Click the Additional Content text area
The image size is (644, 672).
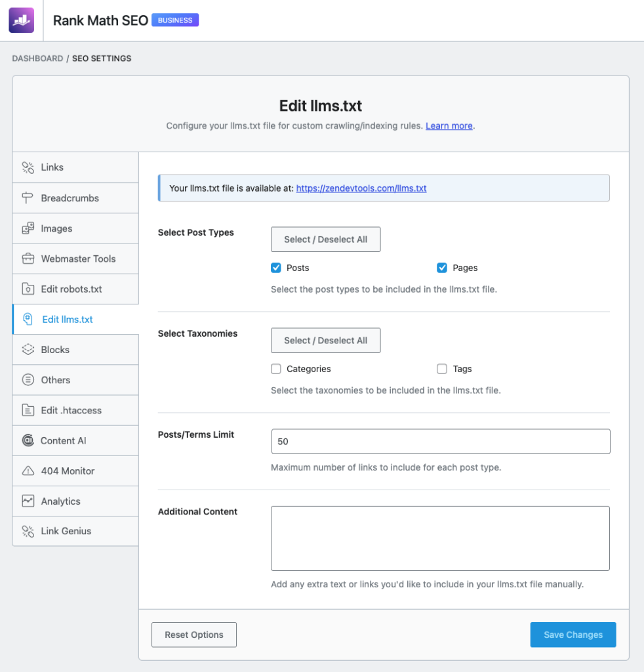coord(440,538)
